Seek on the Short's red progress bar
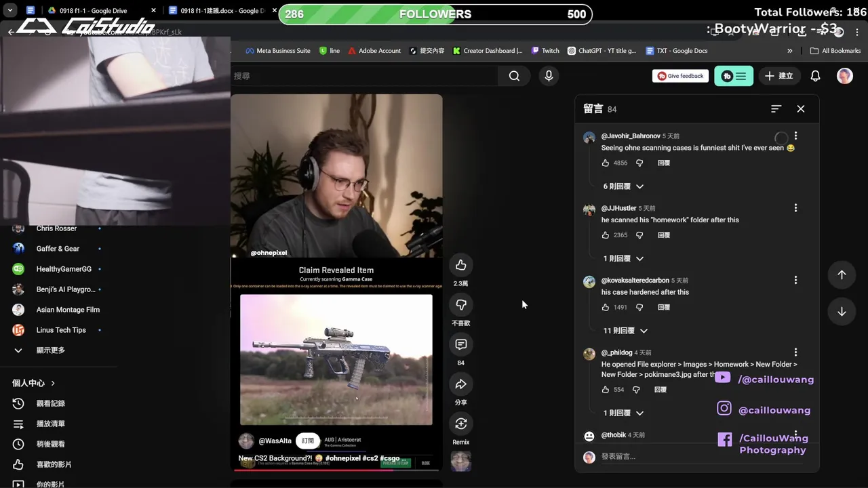868x488 pixels. (336, 470)
